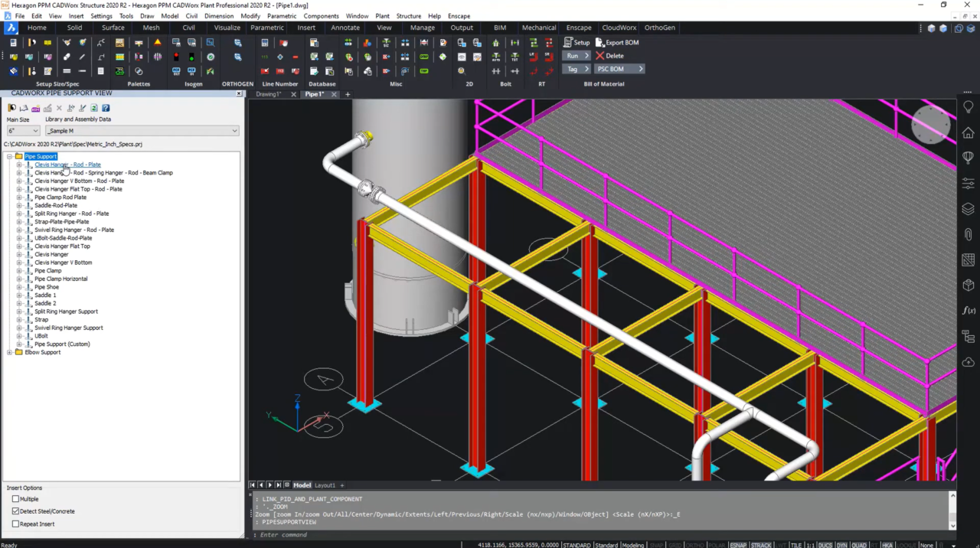Viewport: 980px width, 548px height.
Task: Click Delete in Bill of Material panel
Action: pyautogui.click(x=609, y=56)
